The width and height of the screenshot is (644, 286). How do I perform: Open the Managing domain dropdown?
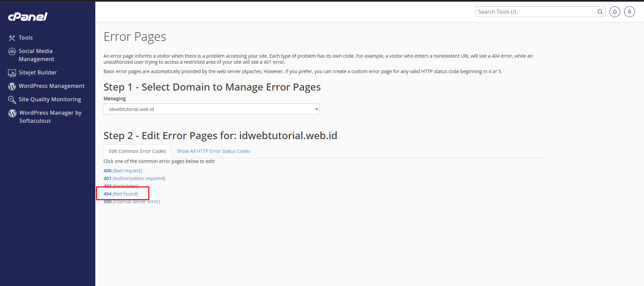tap(211, 109)
